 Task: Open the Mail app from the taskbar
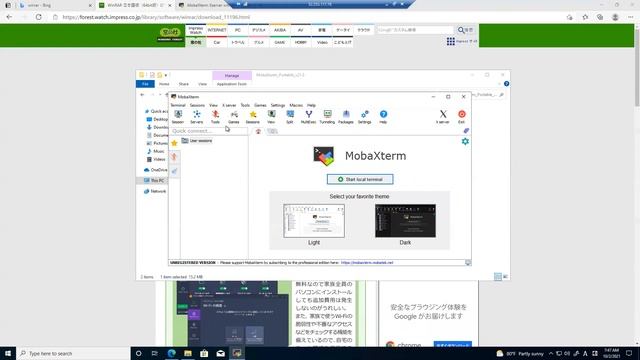220,353
